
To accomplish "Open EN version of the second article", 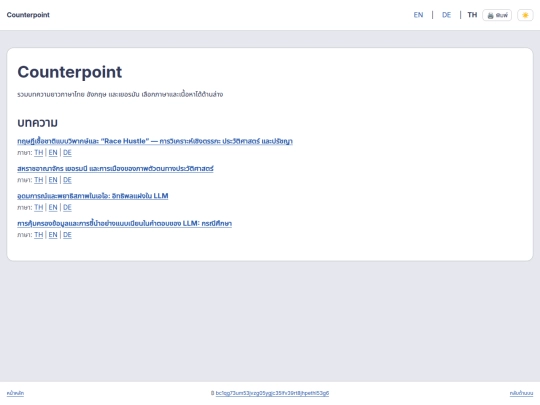I will point(53,180).
